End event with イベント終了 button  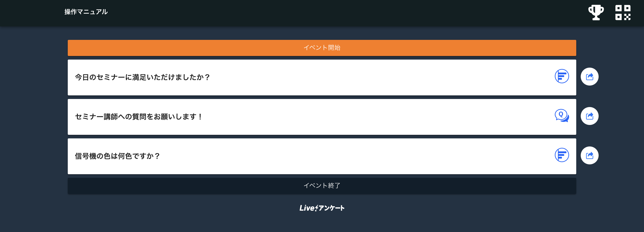pos(322,186)
